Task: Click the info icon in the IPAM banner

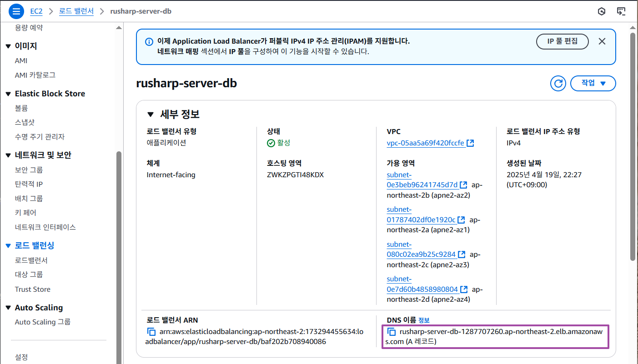Action: point(149,42)
